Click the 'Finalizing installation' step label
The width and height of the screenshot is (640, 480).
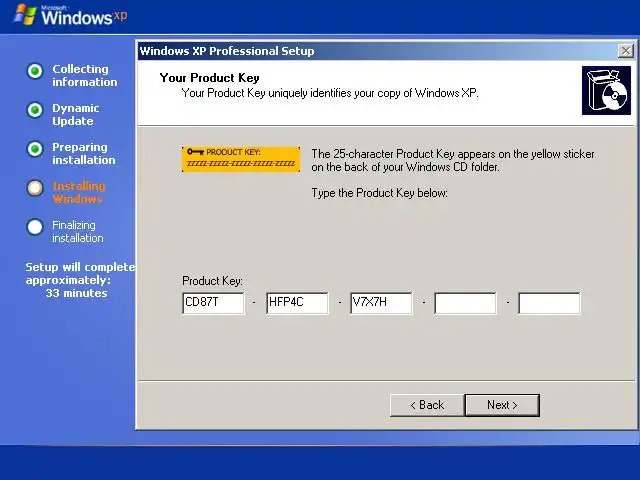(x=78, y=231)
